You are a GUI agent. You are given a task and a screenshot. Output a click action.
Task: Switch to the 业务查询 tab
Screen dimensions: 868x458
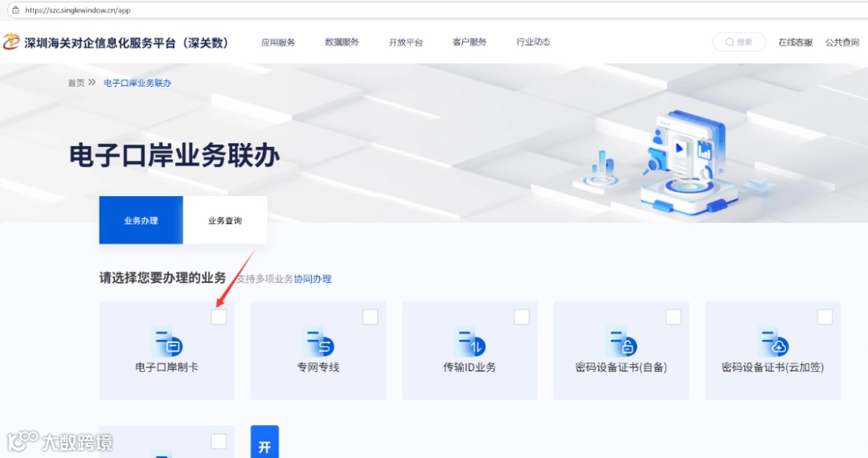[x=225, y=220]
